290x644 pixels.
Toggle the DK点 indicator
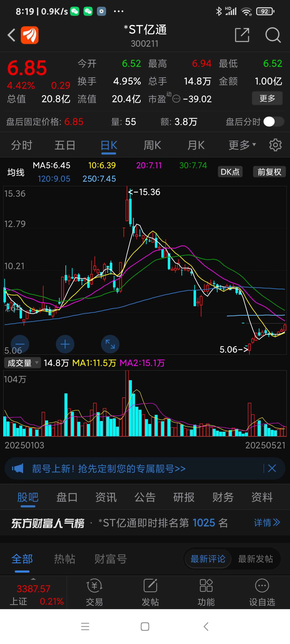(x=230, y=172)
